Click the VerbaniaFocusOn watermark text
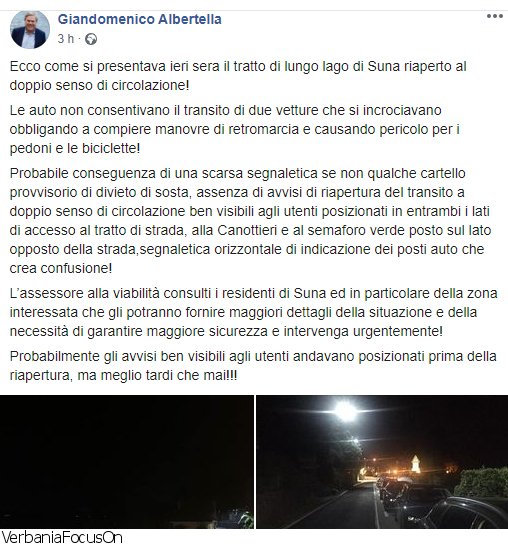This screenshot has height=545, width=508. click(x=62, y=537)
